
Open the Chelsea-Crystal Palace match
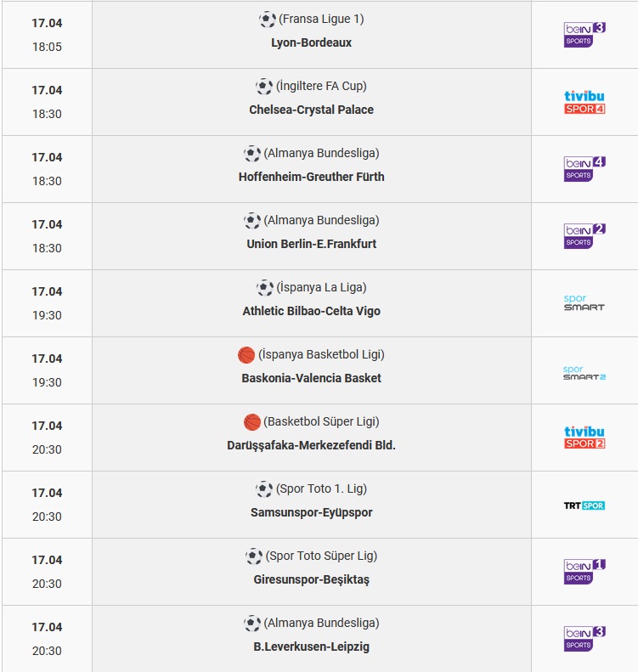[312, 110]
